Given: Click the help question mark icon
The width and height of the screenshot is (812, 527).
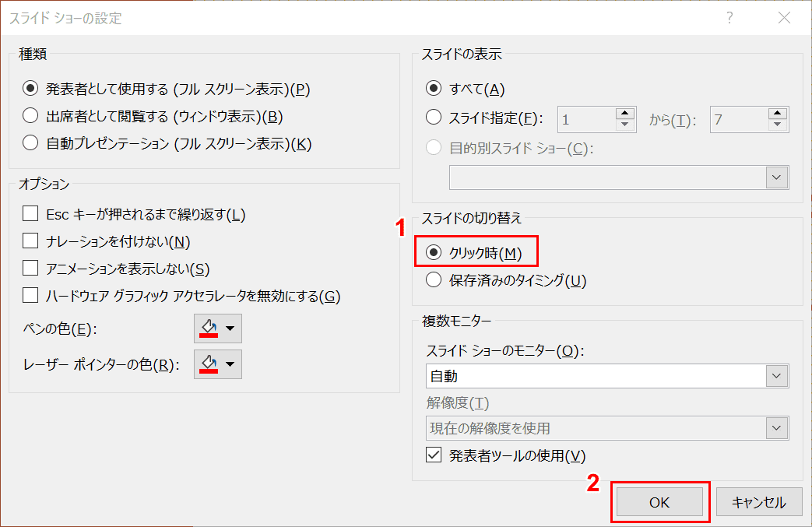Looking at the screenshot, I should pyautogui.click(x=729, y=18).
